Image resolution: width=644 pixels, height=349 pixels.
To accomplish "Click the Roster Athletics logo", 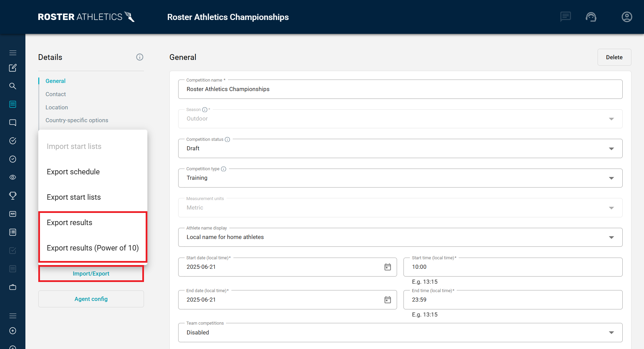I will (x=86, y=17).
